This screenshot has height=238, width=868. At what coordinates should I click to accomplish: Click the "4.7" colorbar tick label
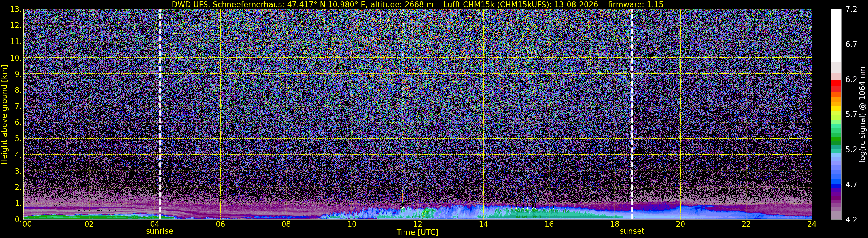[851, 184]
